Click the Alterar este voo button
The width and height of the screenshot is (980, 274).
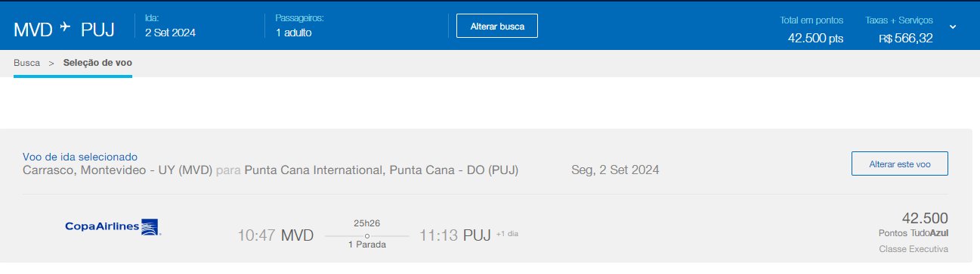coord(899,163)
